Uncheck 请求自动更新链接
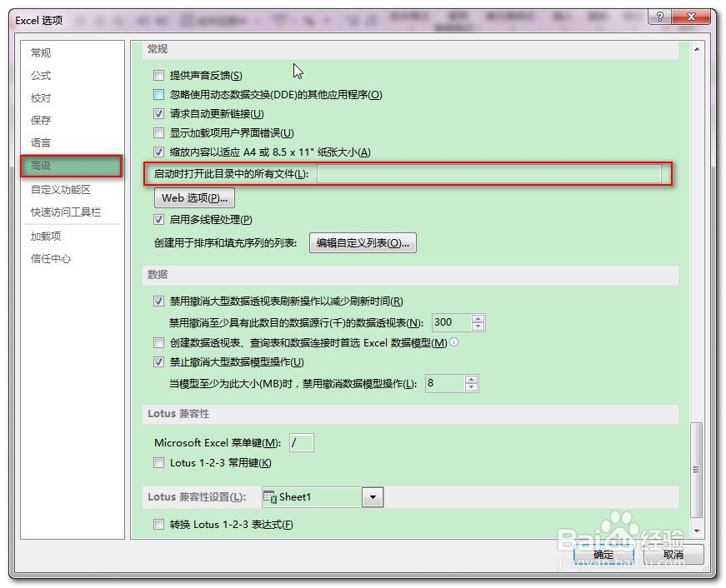This screenshot has width=726, height=588. 159,113
